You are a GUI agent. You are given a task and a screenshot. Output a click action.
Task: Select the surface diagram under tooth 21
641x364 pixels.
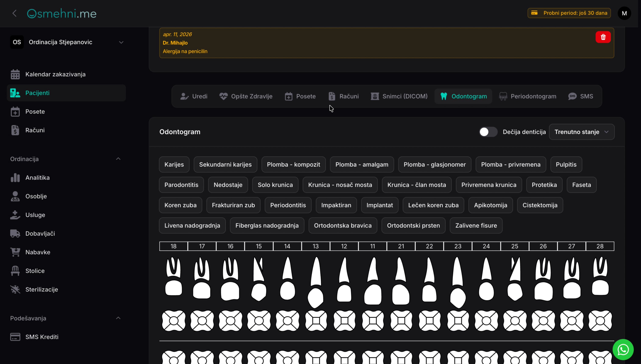click(401, 321)
